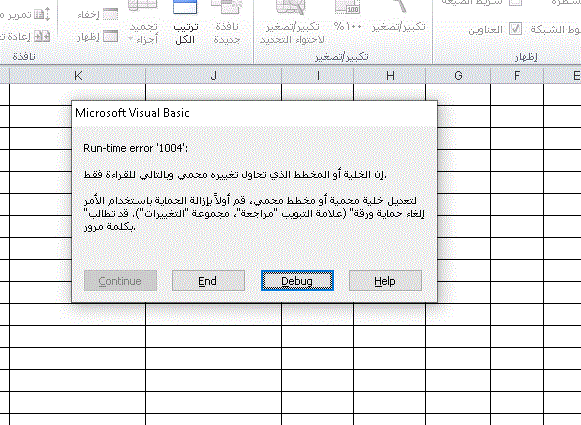This screenshot has height=425, width=581.
Task: Click the greyed-out Continue button
Action: coord(120,281)
